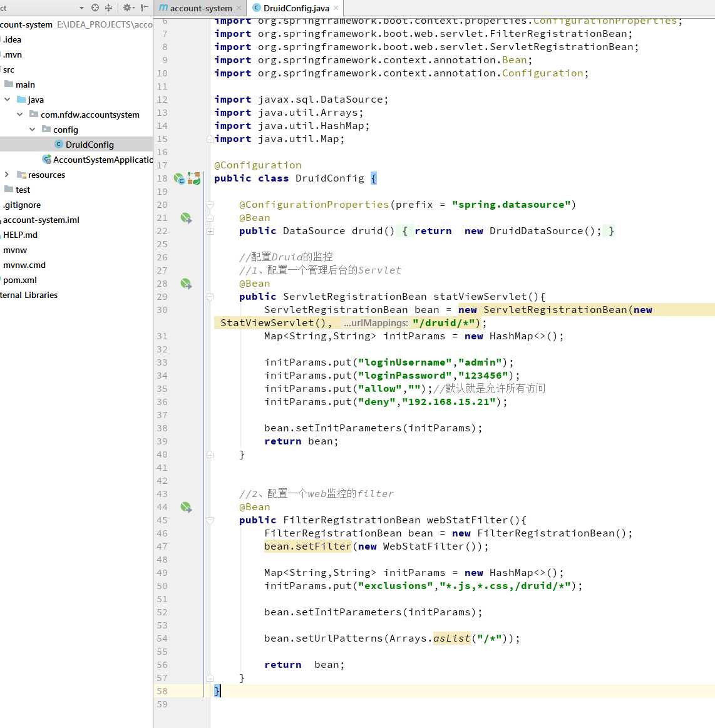This screenshot has width=715, height=728.
Task: Switch to the account-system tab
Action: coord(201,8)
